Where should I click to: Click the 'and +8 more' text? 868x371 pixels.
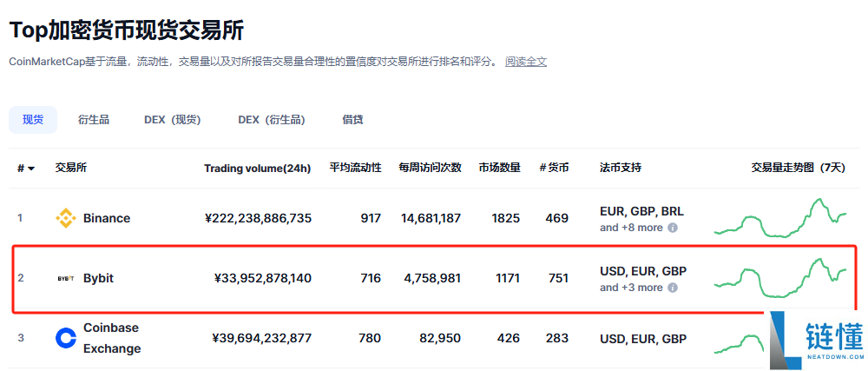pyautogui.click(x=631, y=228)
